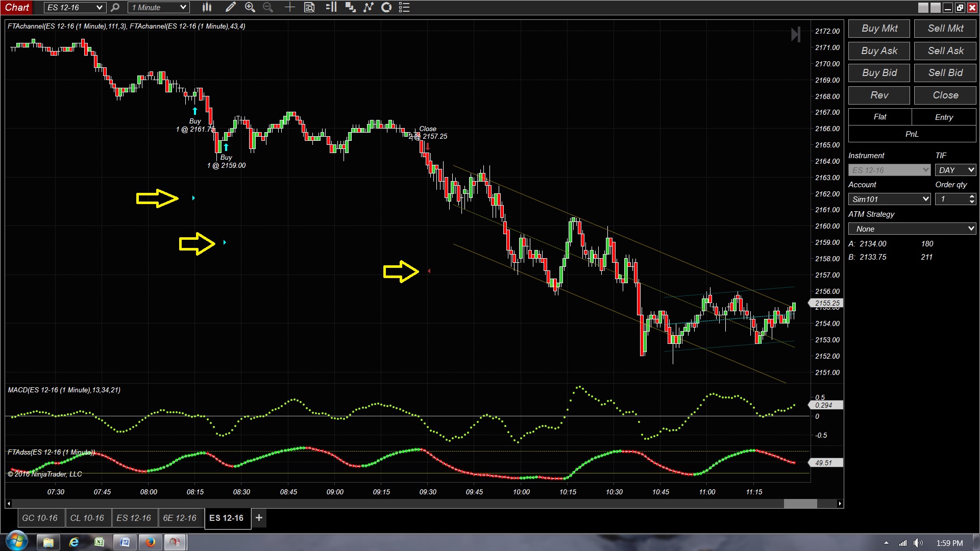980x551 pixels.
Task: Click the zoom in magnifier icon
Action: [250, 7]
